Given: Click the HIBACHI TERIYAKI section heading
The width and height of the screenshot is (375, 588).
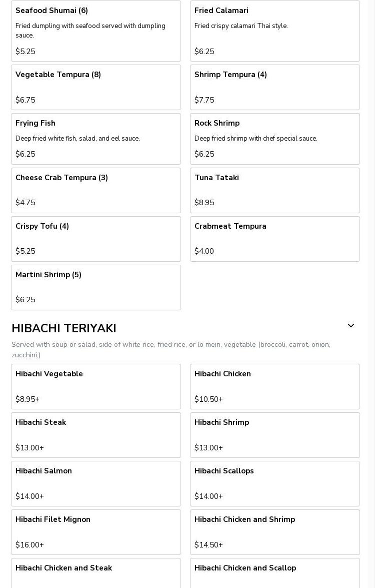Looking at the screenshot, I should (x=64, y=328).
